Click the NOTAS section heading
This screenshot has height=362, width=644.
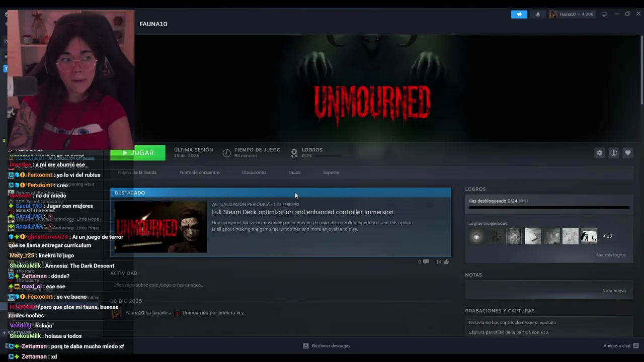(x=473, y=275)
